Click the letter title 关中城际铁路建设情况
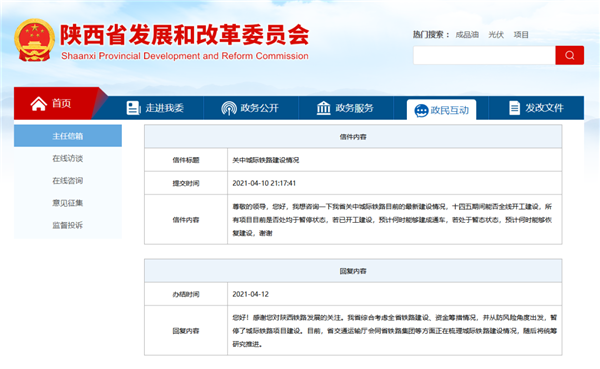This screenshot has height=369, width=600. pos(266,160)
